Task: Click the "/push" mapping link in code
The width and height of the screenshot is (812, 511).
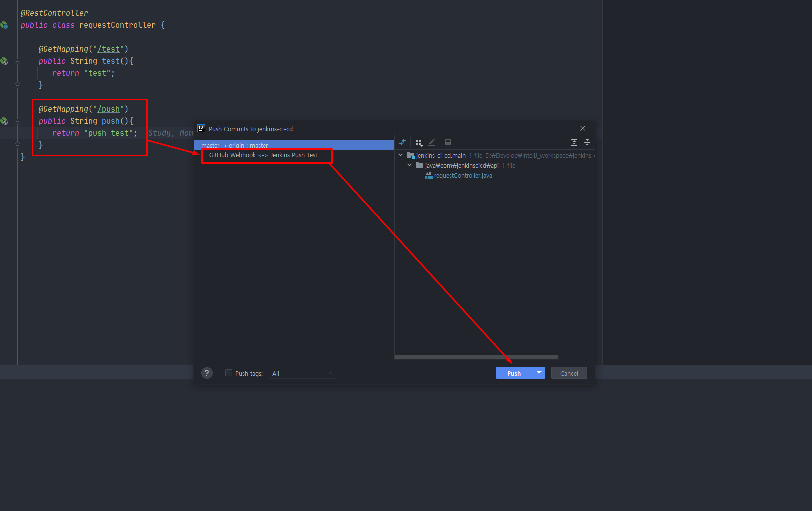Action: pyautogui.click(x=109, y=109)
